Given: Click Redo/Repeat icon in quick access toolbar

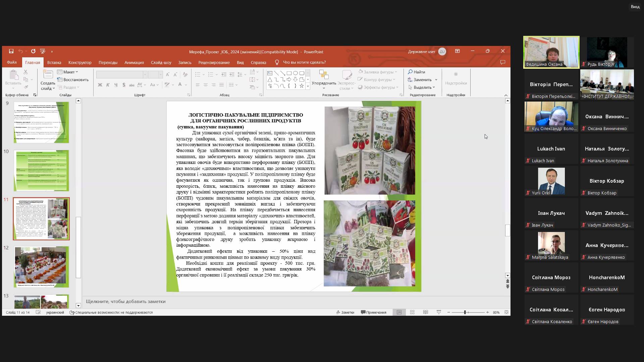Looking at the screenshot, I should (x=33, y=51).
